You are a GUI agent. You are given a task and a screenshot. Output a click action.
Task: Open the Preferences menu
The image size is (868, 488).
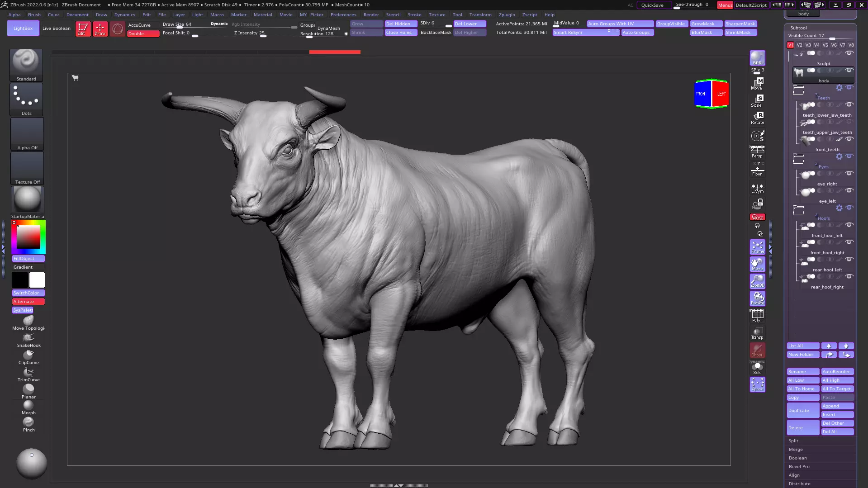coord(343,15)
